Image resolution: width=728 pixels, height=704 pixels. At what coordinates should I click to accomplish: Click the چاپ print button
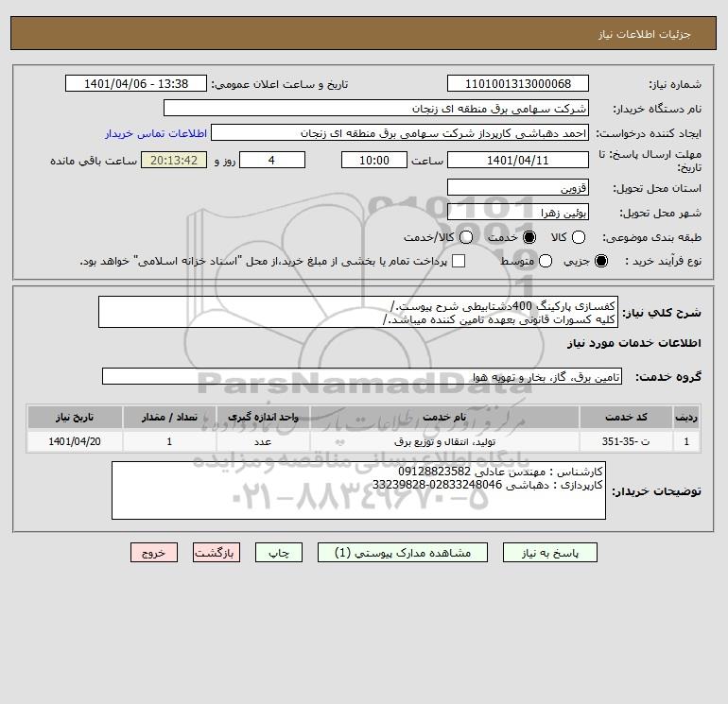(x=279, y=553)
